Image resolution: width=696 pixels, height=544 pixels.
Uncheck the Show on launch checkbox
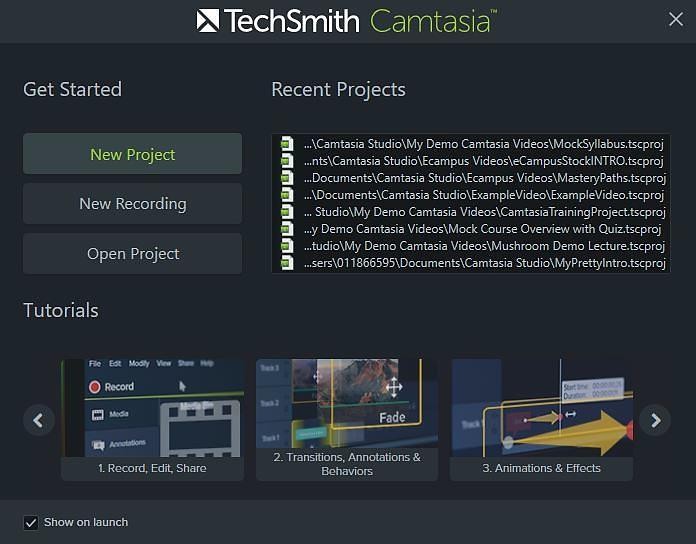click(31, 523)
